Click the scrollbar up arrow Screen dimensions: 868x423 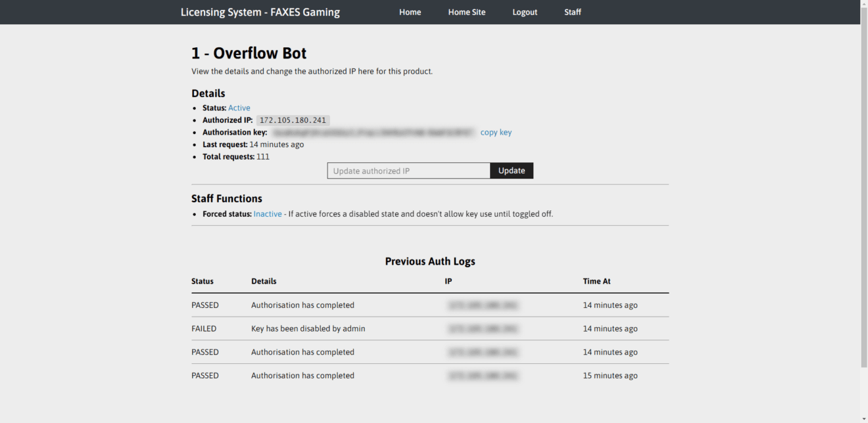click(863, 3)
